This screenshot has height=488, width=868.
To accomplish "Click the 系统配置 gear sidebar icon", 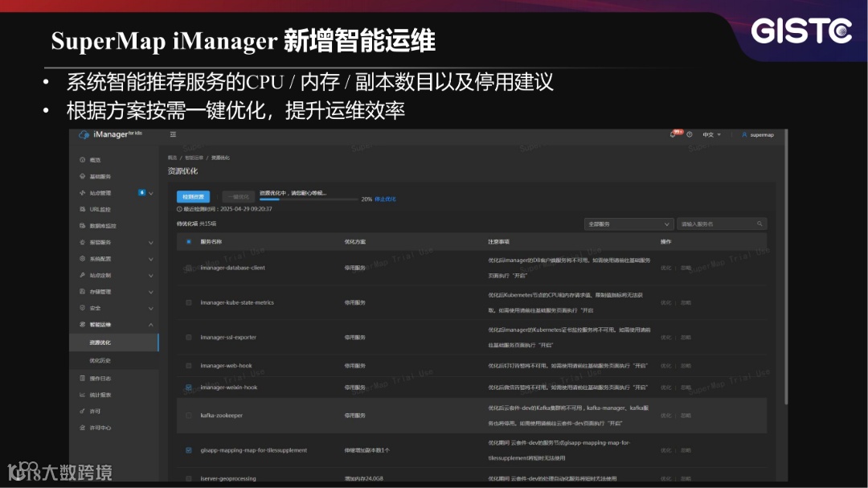I will (x=83, y=259).
